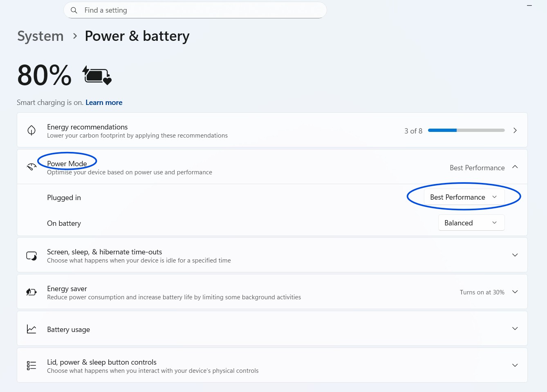The height and width of the screenshot is (392, 547).
Task: Collapse the Power Mode section chevron
Action: 515,167
